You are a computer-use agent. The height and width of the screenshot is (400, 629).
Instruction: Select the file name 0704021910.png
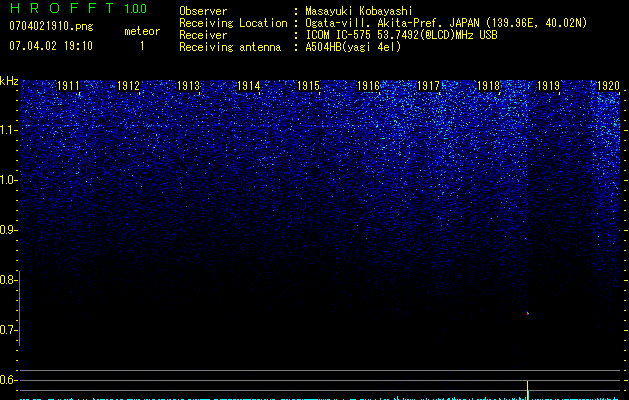point(51,26)
